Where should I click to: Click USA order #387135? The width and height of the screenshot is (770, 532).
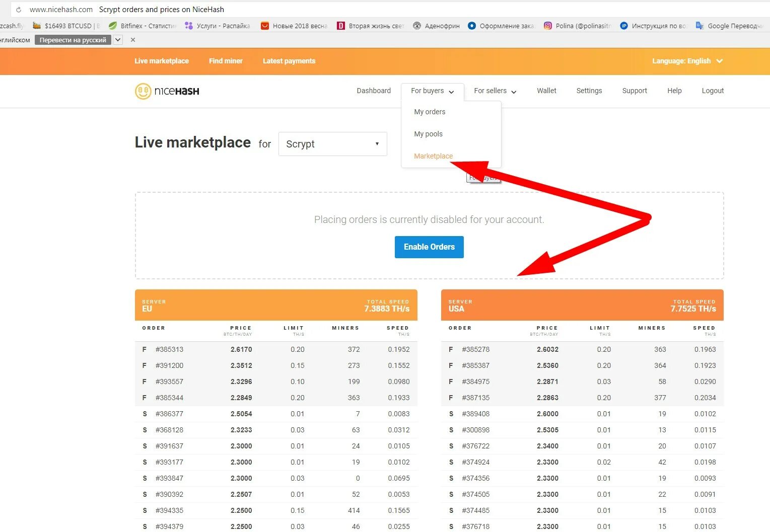click(x=582, y=398)
